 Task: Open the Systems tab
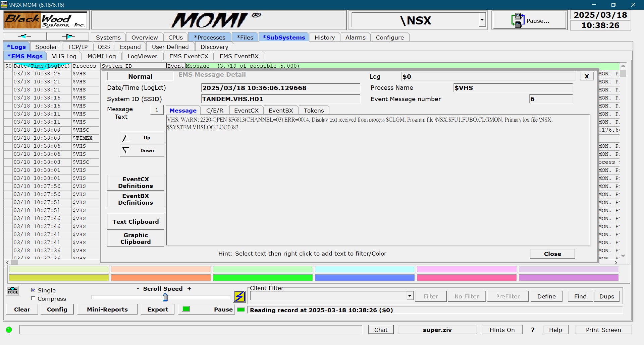[x=108, y=37]
